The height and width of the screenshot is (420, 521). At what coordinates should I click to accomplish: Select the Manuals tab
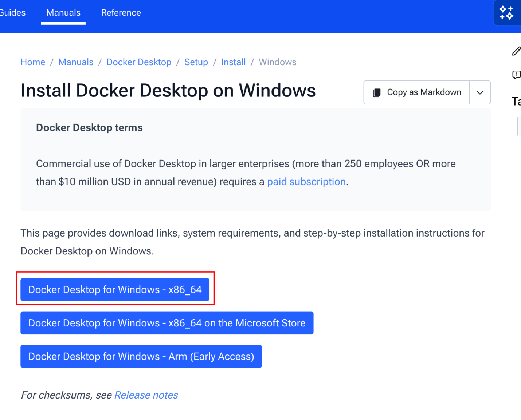pos(63,13)
